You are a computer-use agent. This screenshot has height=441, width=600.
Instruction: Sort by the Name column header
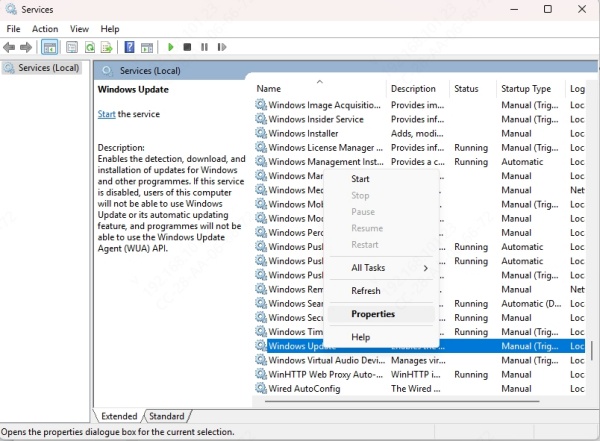pos(320,89)
